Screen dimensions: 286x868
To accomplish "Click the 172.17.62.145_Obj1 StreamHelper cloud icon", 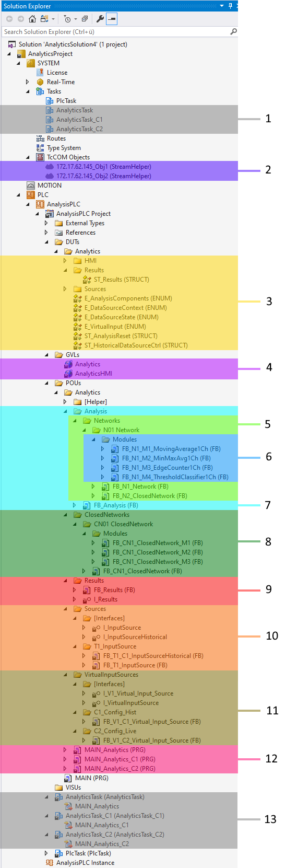I will tap(50, 167).
